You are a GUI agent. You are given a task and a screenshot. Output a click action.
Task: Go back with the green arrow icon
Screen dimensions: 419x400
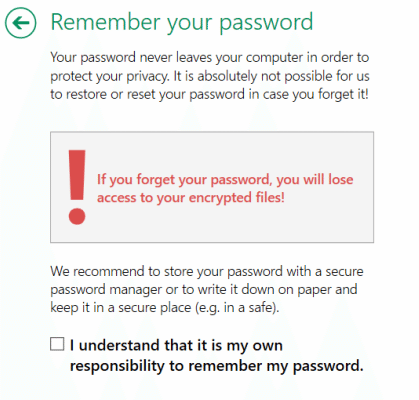click(x=20, y=23)
